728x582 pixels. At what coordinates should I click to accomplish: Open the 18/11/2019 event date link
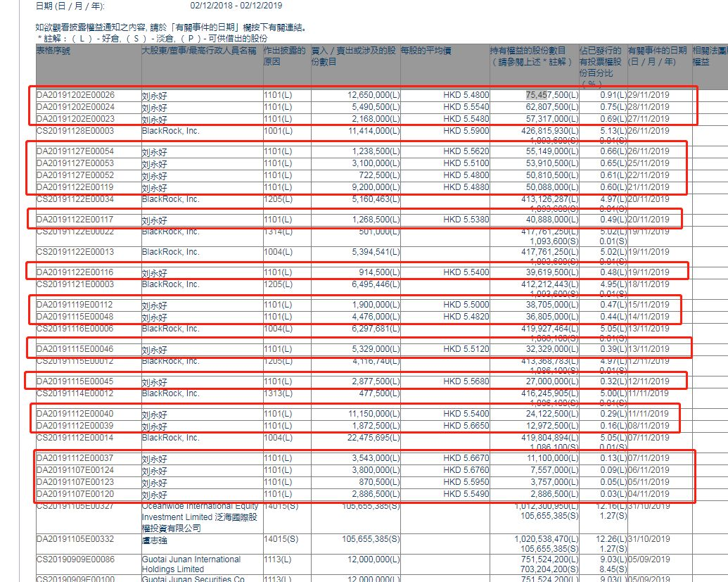pos(649,284)
